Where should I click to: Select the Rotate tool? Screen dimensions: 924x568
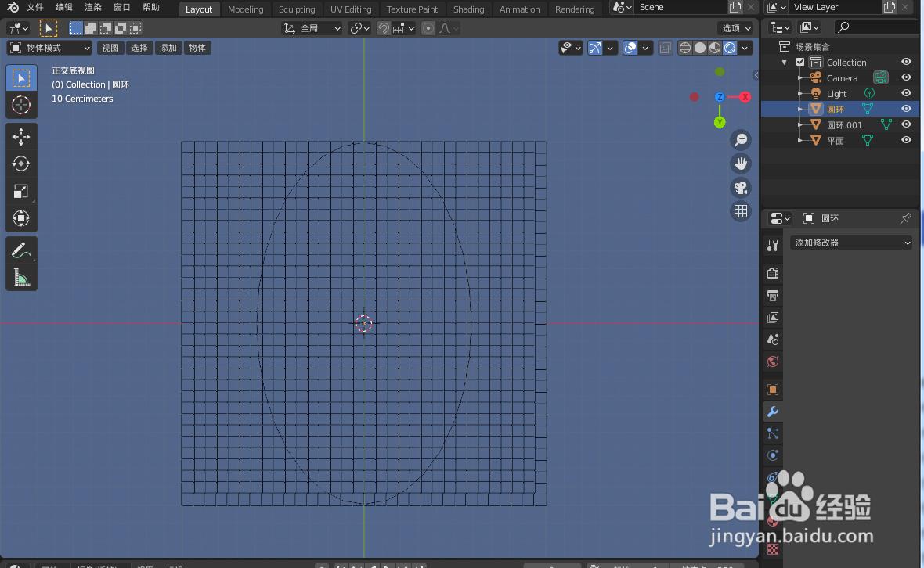click(x=21, y=164)
